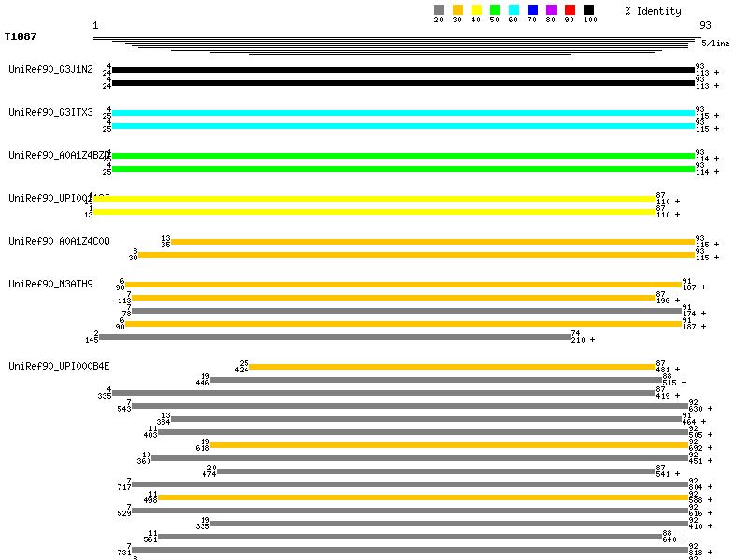Click the cyan 60% identity legend swatch
This screenshot has width=747, height=560.
[x=514, y=10]
